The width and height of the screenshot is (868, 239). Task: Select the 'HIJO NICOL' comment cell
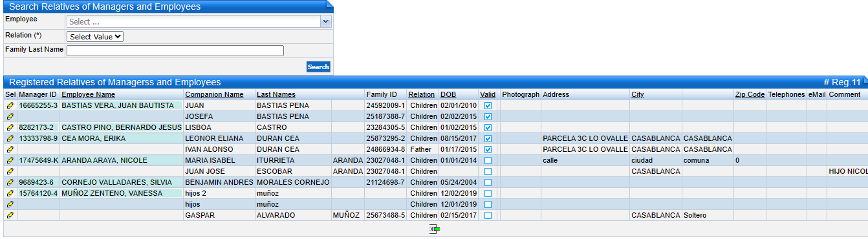pyautogui.click(x=847, y=171)
